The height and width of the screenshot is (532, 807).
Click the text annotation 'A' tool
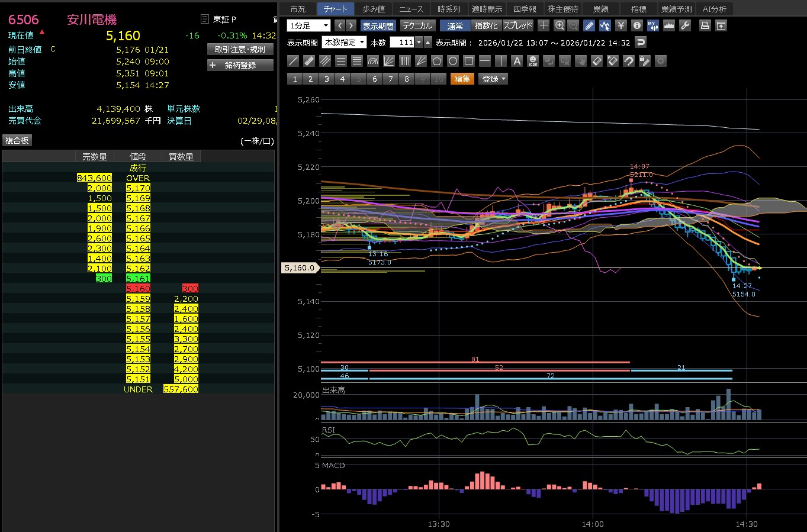click(517, 61)
